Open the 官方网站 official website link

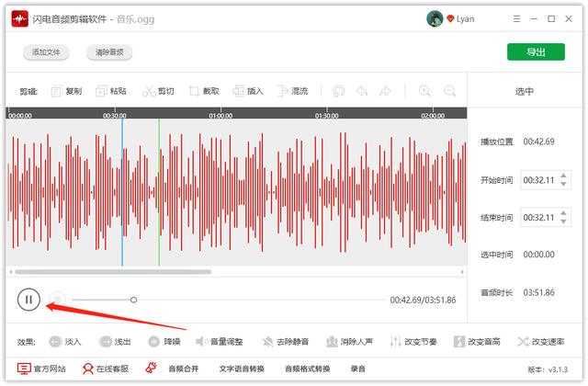[41, 369]
